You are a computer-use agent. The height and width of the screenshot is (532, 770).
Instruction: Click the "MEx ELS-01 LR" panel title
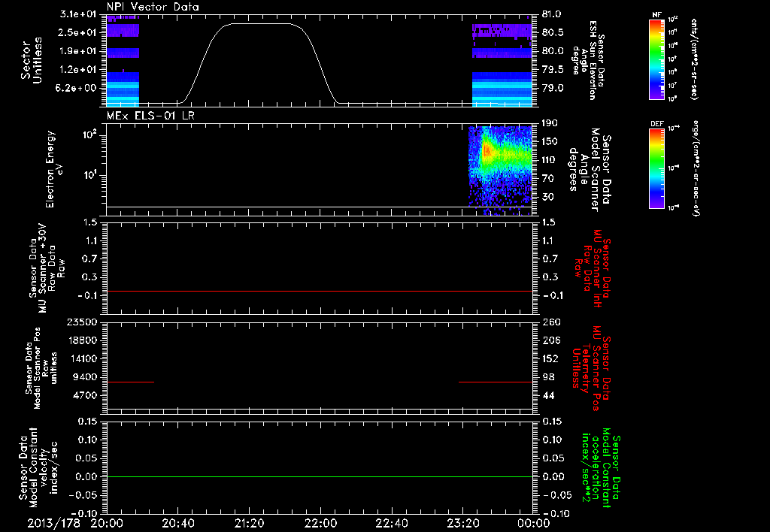click(150, 116)
